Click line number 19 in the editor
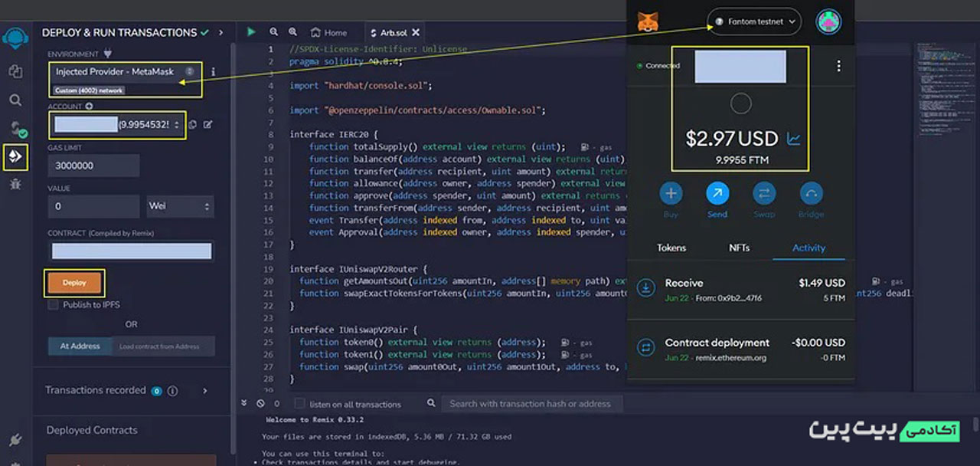 [268, 269]
